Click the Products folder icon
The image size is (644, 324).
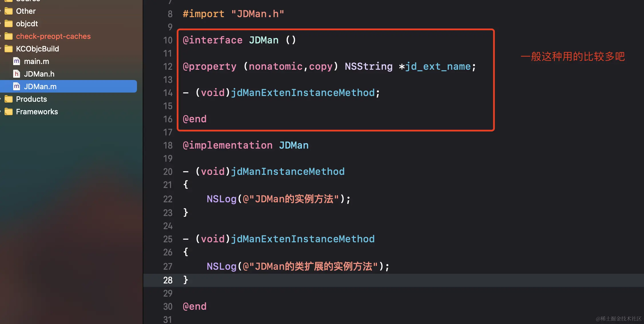tap(8, 99)
